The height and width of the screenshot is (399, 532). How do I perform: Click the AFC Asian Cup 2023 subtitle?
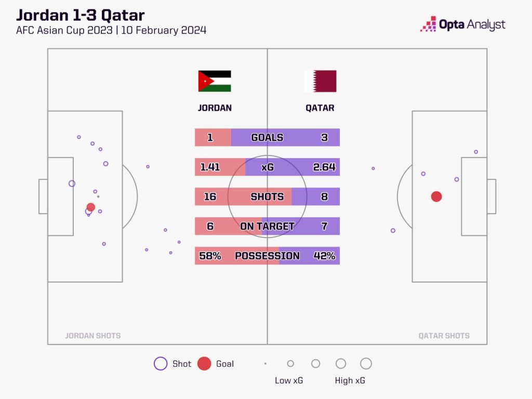click(x=64, y=30)
